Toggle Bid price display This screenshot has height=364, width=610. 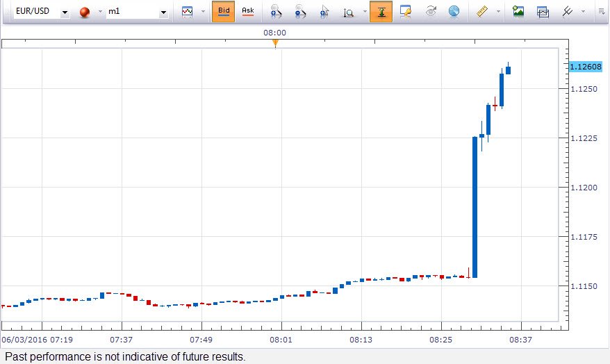[223, 11]
